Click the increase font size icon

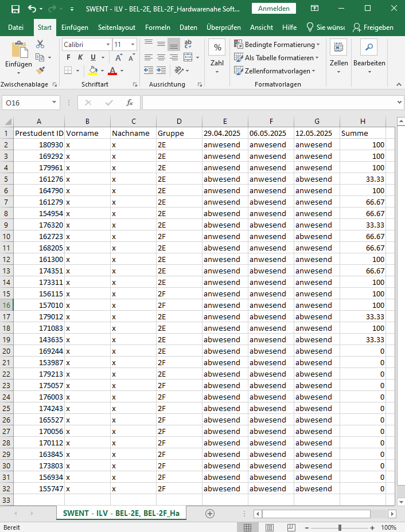(x=119, y=57)
